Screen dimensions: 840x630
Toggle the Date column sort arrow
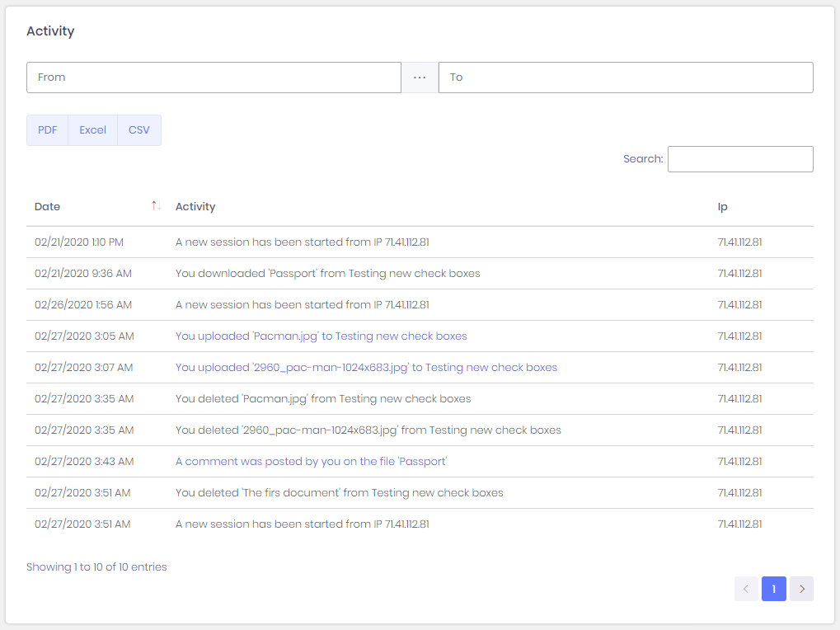pos(156,205)
